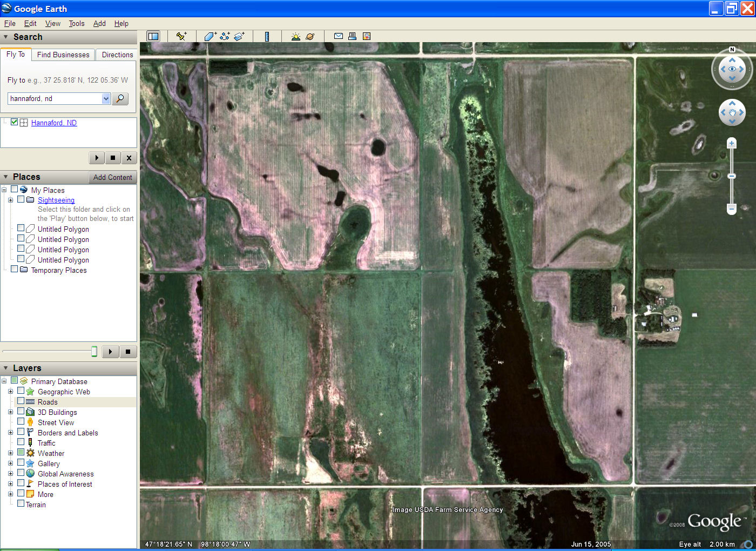Add a placemark with the pushpin tool

click(x=181, y=36)
